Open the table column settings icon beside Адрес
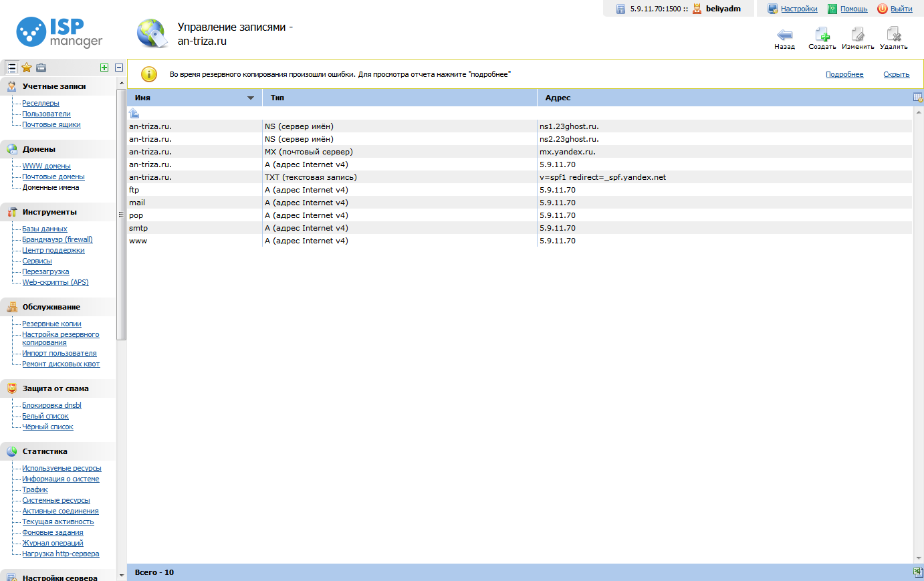924x581 pixels. 918,98
